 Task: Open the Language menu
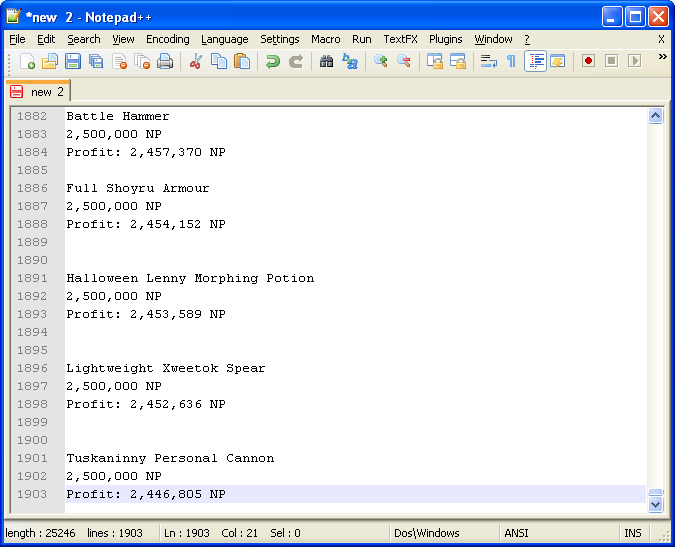(225, 39)
